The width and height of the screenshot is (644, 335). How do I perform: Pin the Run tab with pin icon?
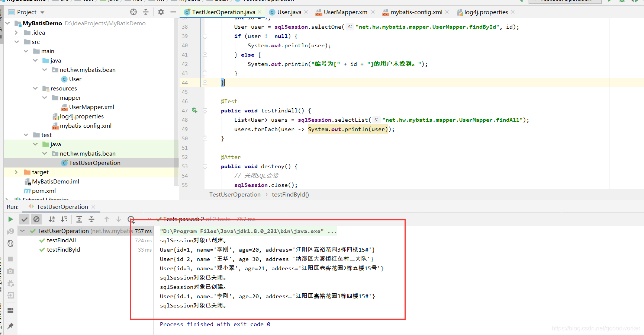(x=10, y=326)
